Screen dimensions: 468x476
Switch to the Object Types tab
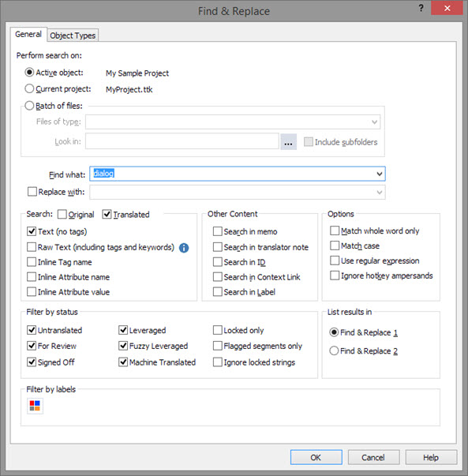tap(73, 36)
